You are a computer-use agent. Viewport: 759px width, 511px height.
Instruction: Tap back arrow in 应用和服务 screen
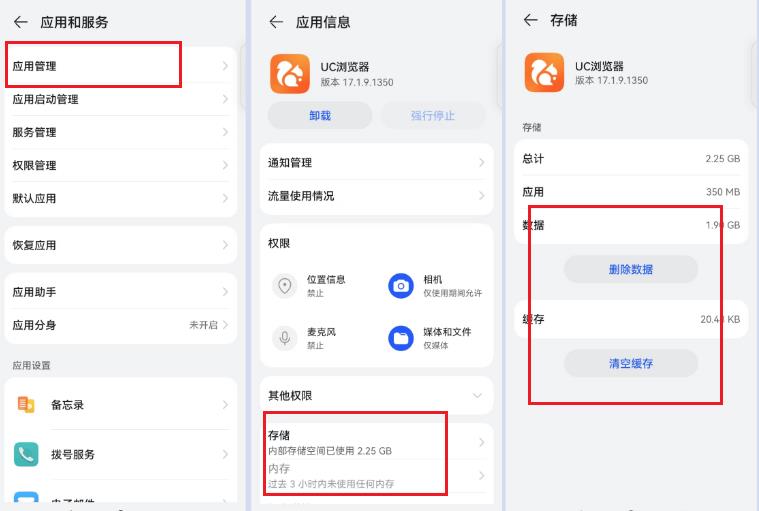point(20,22)
